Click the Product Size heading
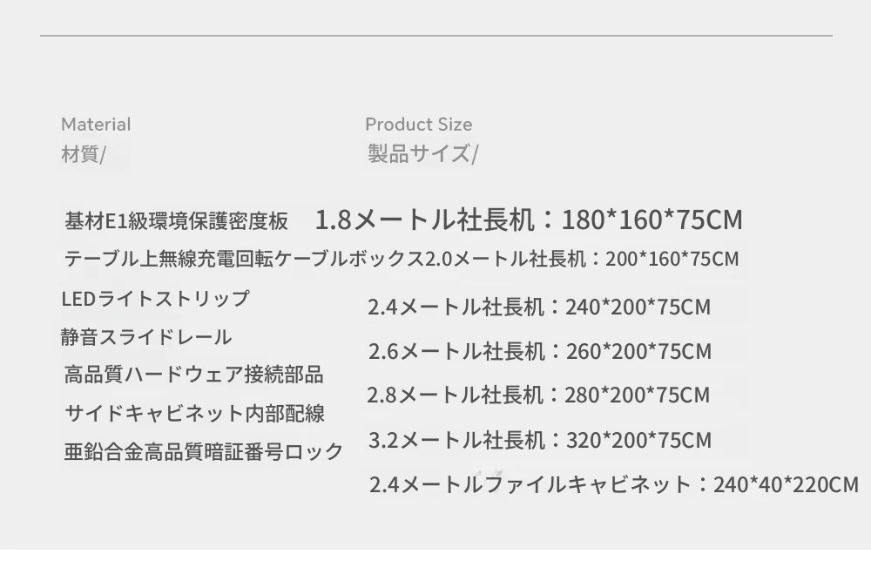This screenshot has height=588, width=871. (418, 125)
